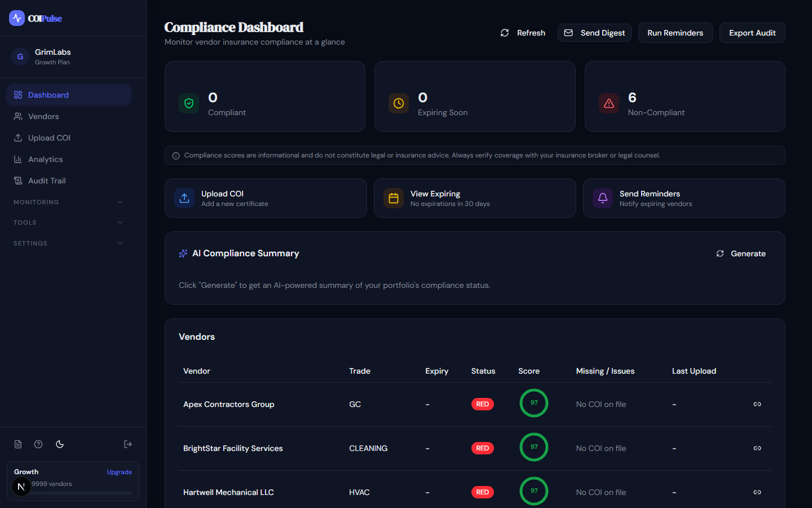The height and width of the screenshot is (508, 812).
Task: Click the sparkle icon beside AI Compliance Summary
Action: 183,253
